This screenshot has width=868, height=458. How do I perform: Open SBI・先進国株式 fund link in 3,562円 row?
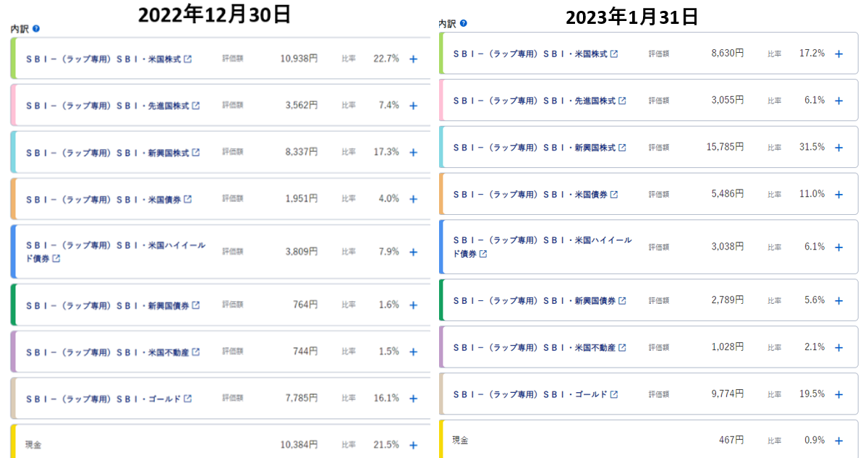point(108,106)
